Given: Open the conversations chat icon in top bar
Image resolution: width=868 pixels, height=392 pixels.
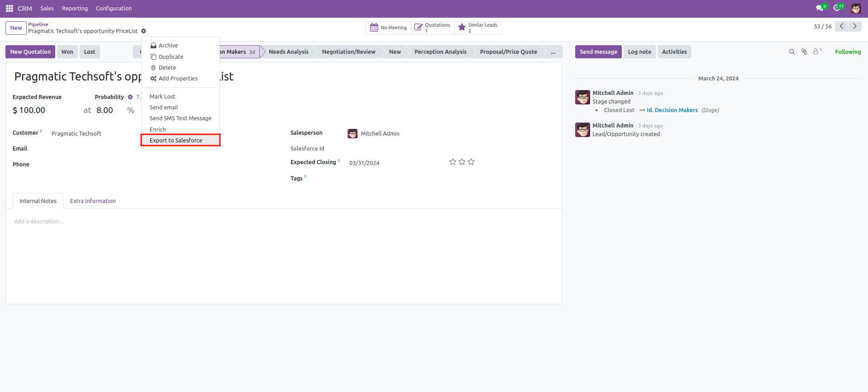Looking at the screenshot, I should pos(820,8).
